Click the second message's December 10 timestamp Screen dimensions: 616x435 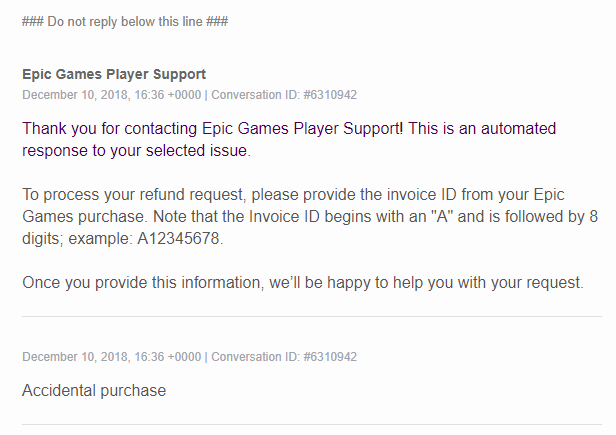(111, 357)
